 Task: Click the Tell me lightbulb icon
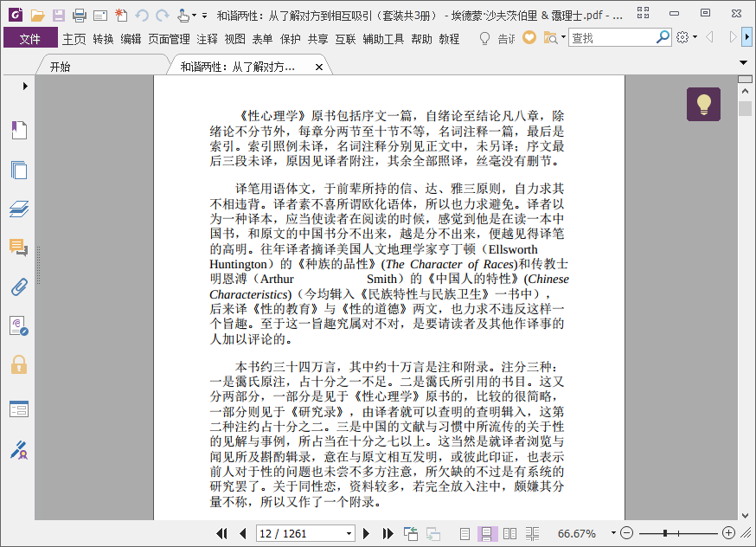coord(484,38)
